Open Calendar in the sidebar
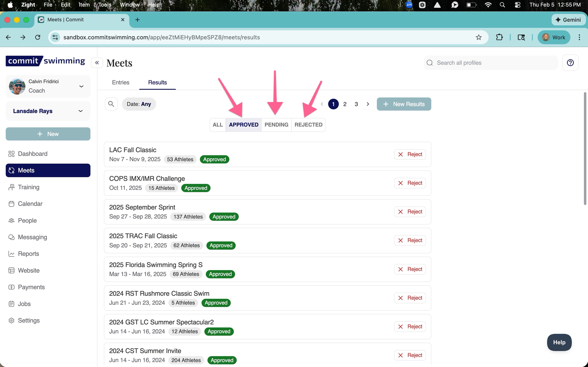588x367 pixels. [x=30, y=204]
